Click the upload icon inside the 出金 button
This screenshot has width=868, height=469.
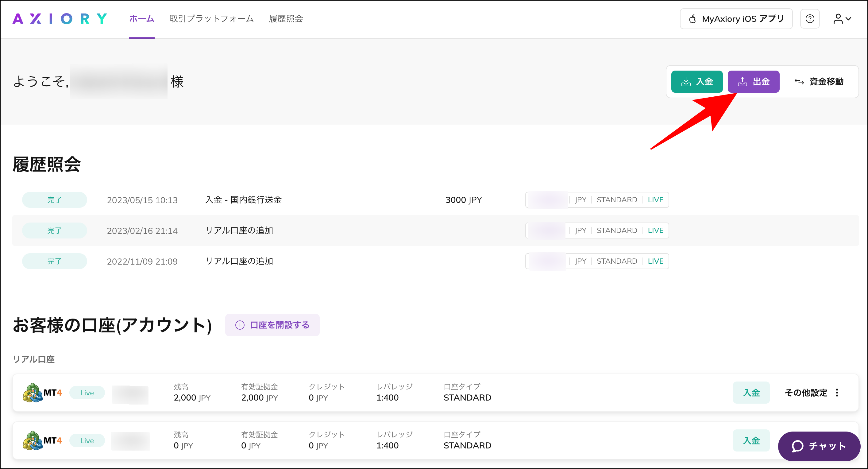point(743,81)
